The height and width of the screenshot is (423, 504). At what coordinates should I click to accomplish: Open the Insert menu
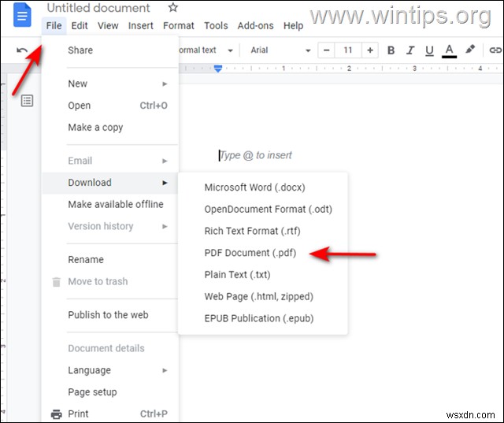[x=140, y=25]
